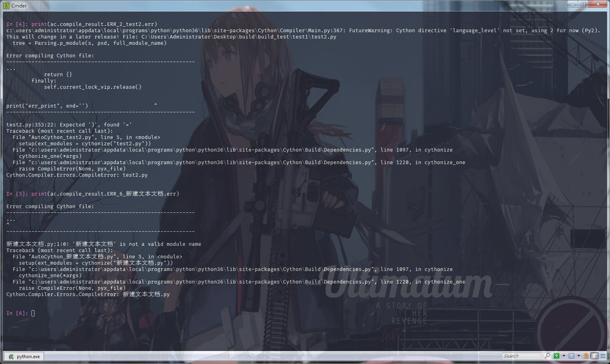Click the 'In [5]:' command line
Viewport: 610px width, 364px height.
pos(93,194)
